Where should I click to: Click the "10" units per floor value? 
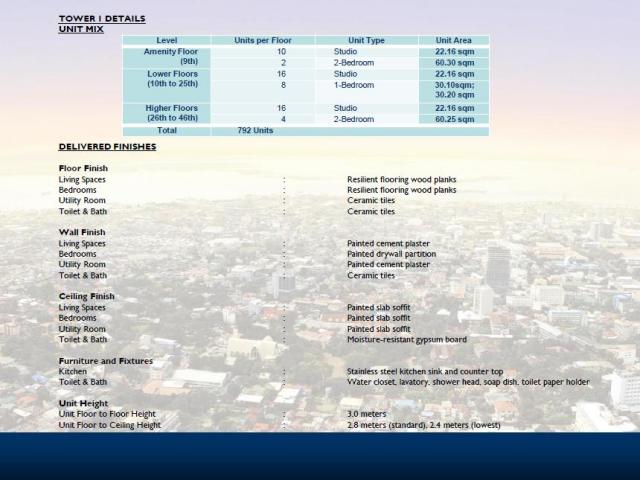[x=281, y=52]
